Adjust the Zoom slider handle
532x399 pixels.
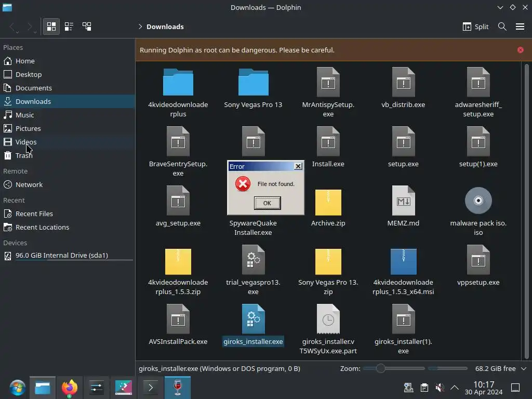coord(380,368)
